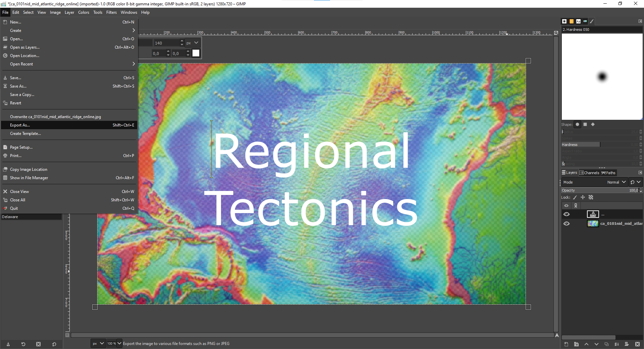Click the white text color swatch

point(196,53)
